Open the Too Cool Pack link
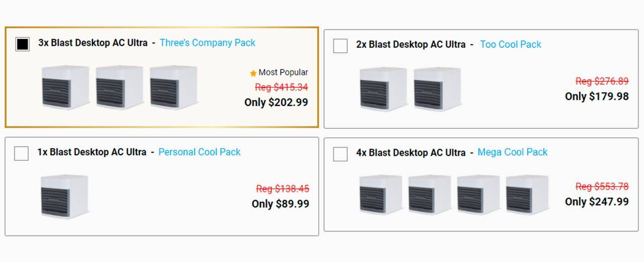The image size is (644, 262). coord(511,44)
